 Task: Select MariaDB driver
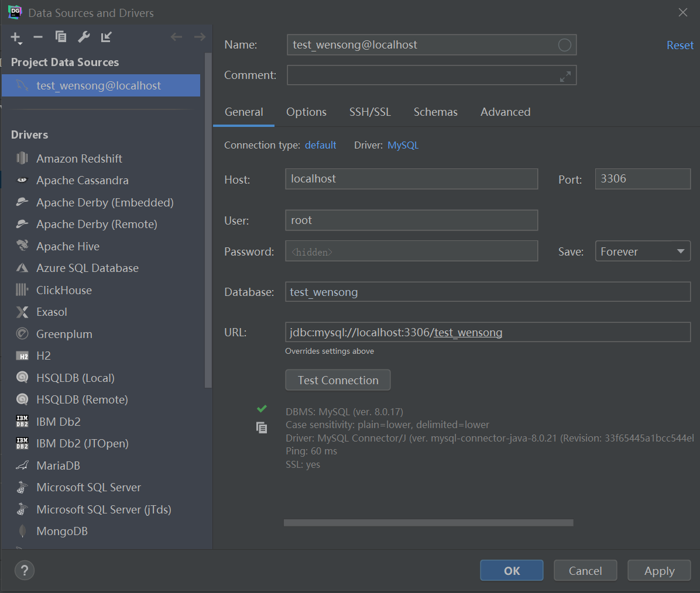coord(101,466)
